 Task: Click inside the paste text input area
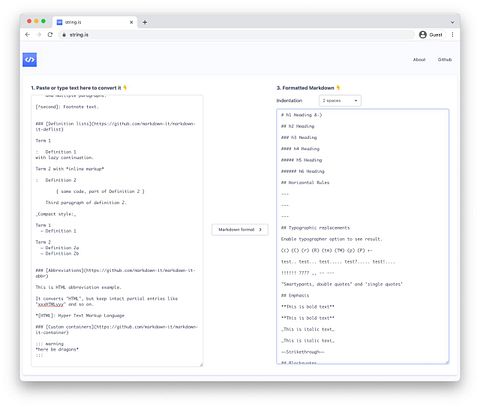[117, 231]
